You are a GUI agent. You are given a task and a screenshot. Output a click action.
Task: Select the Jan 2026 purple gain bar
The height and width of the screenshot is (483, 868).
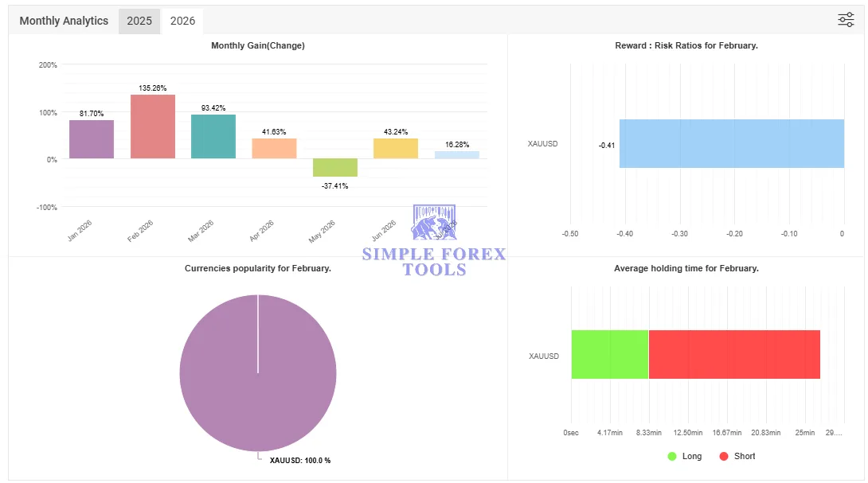tap(92, 139)
